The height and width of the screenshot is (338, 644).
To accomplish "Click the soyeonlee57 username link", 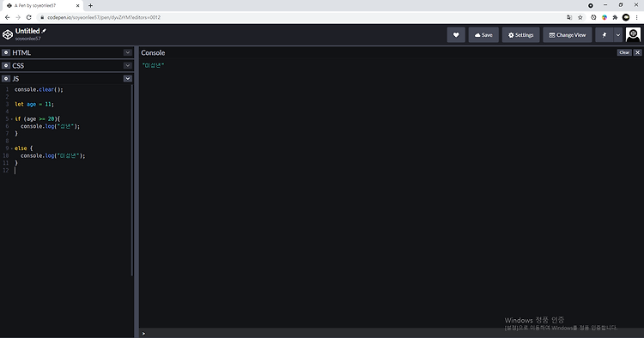I will [28, 39].
